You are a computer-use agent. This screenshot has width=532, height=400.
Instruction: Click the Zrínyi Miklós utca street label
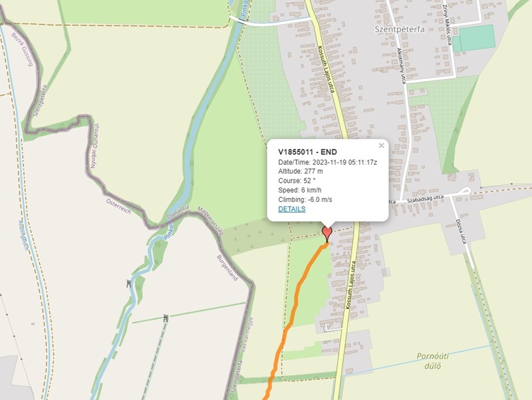point(448,25)
